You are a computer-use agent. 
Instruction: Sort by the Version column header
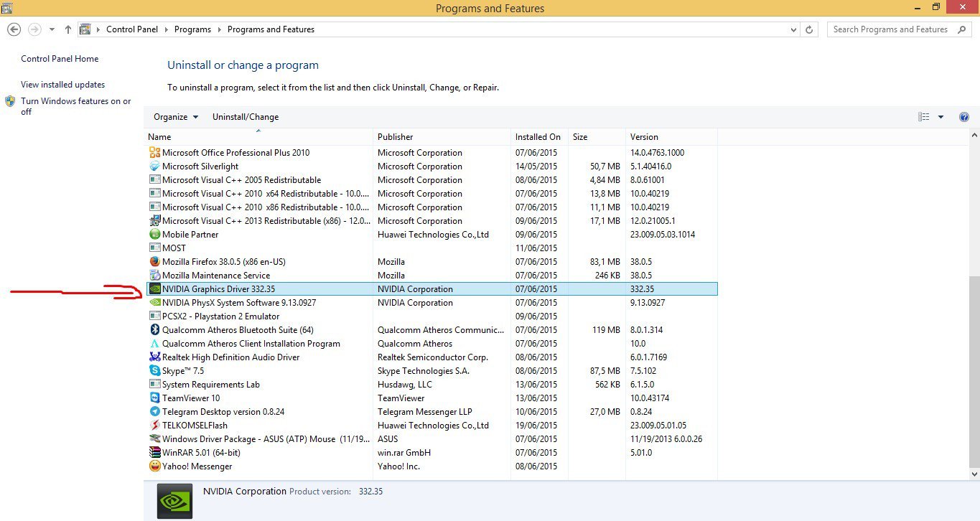point(671,137)
